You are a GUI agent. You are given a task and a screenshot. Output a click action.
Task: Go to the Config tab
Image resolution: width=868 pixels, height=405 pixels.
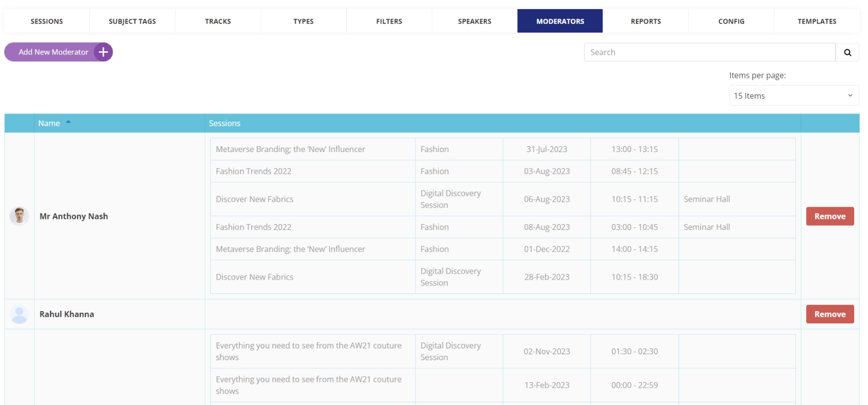pyautogui.click(x=731, y=21)
